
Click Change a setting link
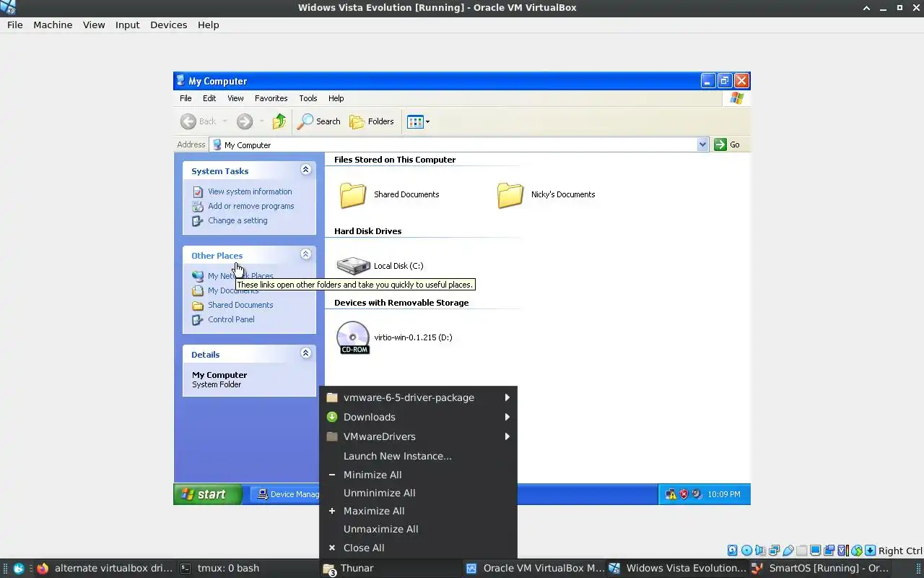[237, 220]
